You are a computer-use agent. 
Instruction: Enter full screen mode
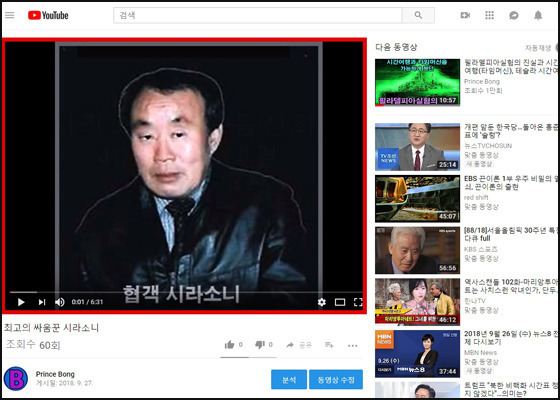358,302
